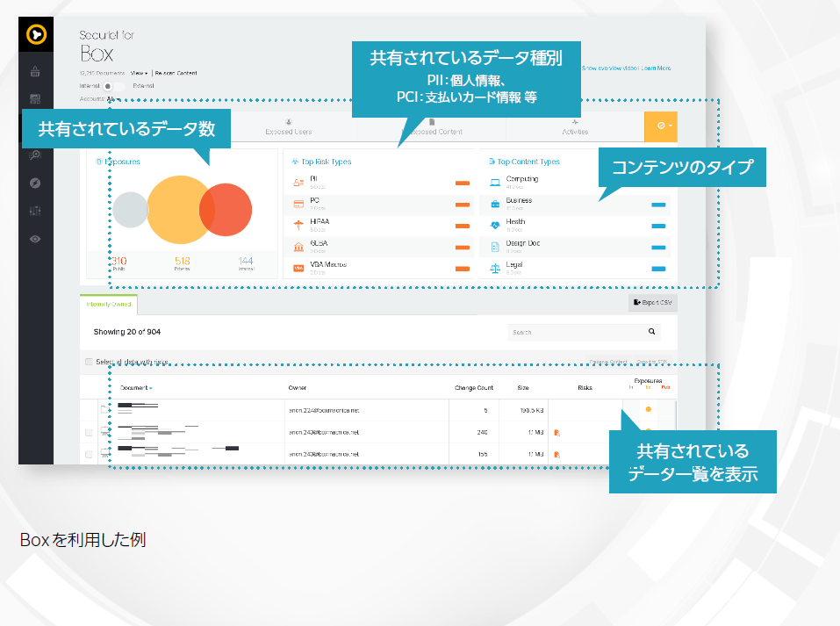Switch to the Exposed Content tab
The image size is (840, 626).
pos(433,127)
